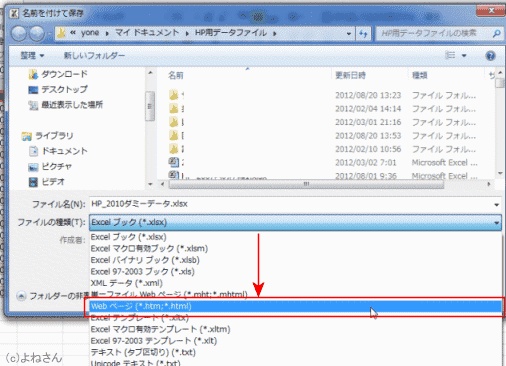Choose Unicode テキスト (*.txt) option
The image size is (506, 366).
[295, 363]
